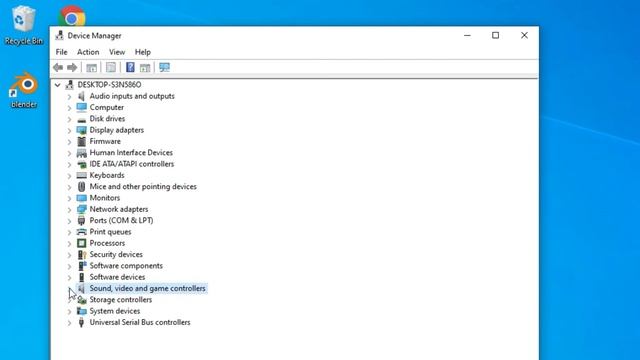Select Ports (COM & LPT) label
The width and height of the screenshot is (640, 360).
122,220
